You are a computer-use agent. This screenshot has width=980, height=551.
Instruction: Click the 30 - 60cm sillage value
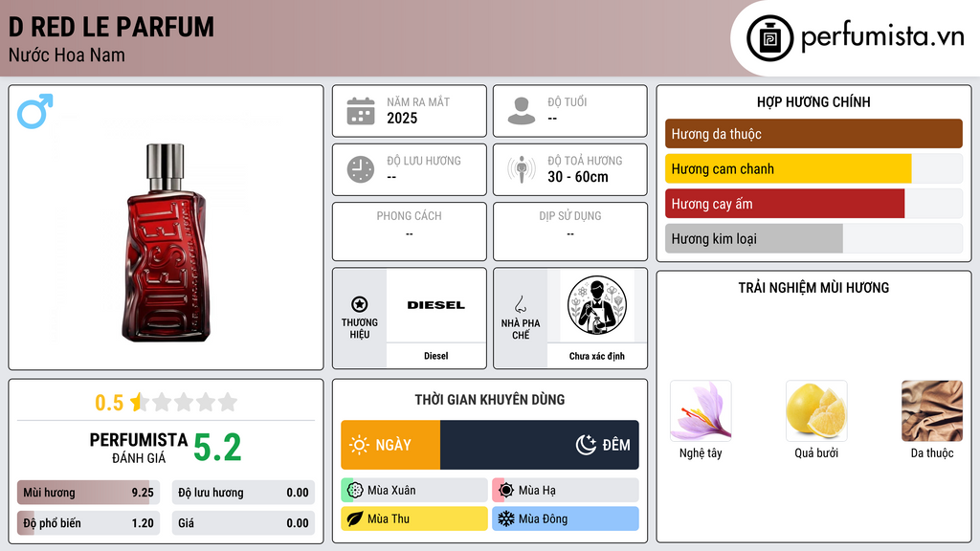[x=578, y=177]
